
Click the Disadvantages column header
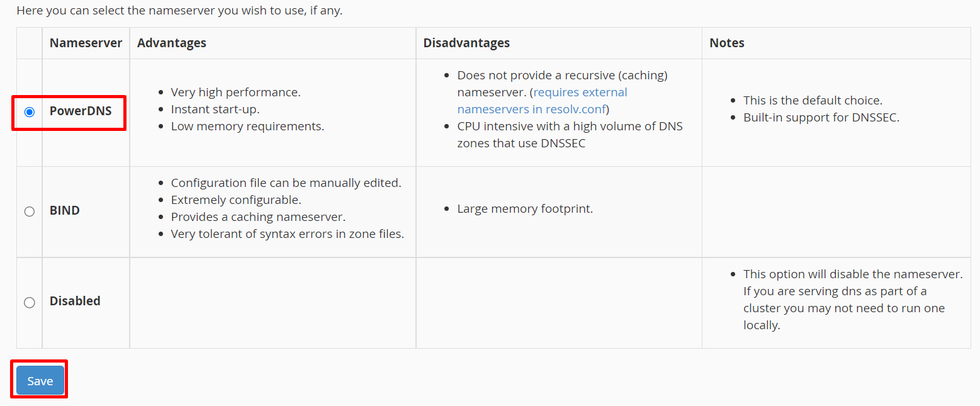click(466, 43)
